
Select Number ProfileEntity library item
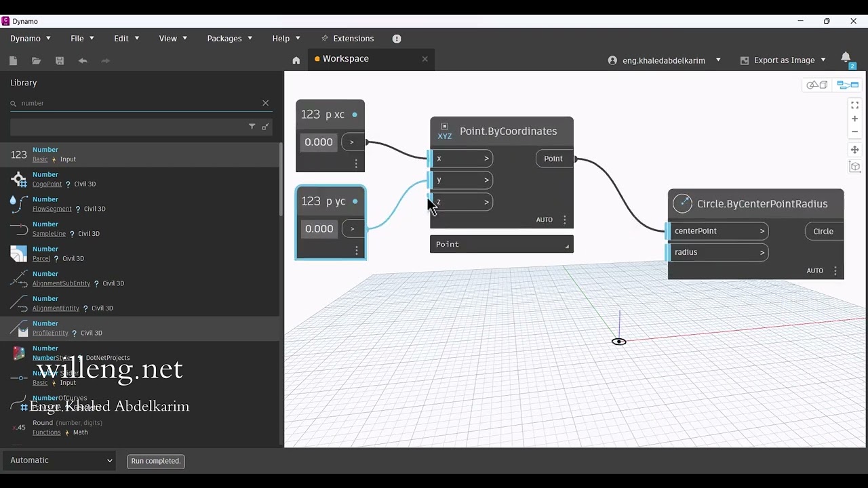[140, 328]
